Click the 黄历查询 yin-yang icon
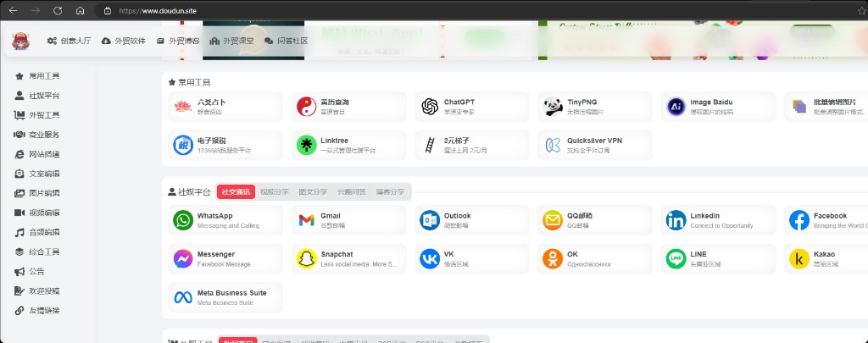868x343 pixels. click(x=306, y=107)
